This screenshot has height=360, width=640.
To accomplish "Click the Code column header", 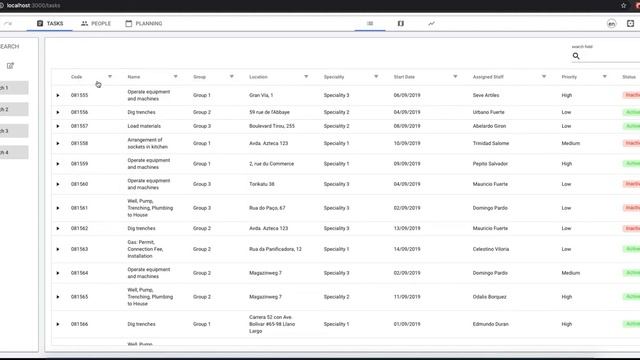I will pos(76,77).
